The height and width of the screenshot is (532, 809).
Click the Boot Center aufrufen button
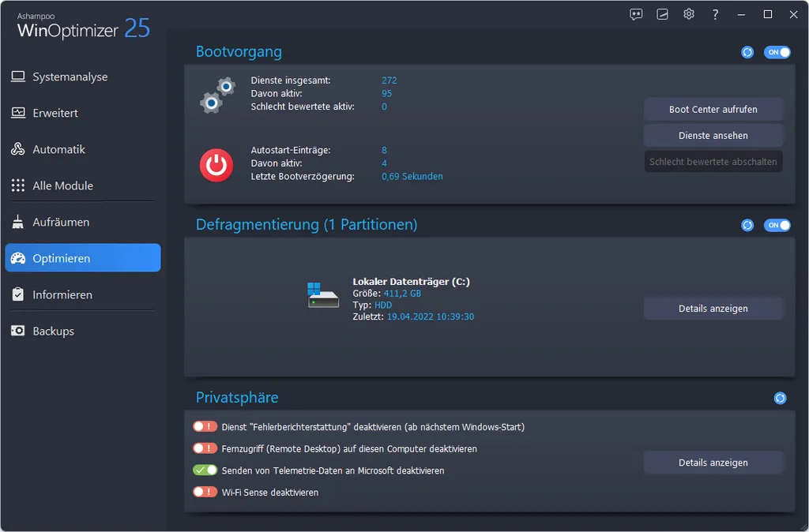[713, 109]
